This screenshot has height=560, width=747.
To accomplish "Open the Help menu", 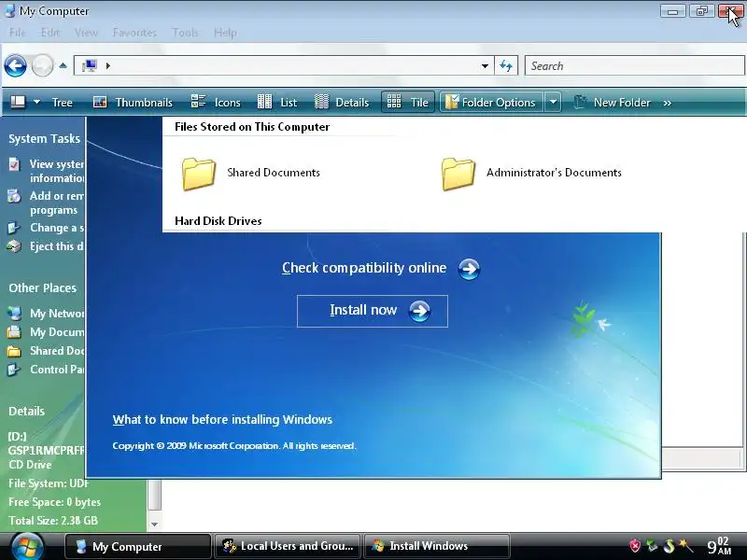I will click(225, 33).
